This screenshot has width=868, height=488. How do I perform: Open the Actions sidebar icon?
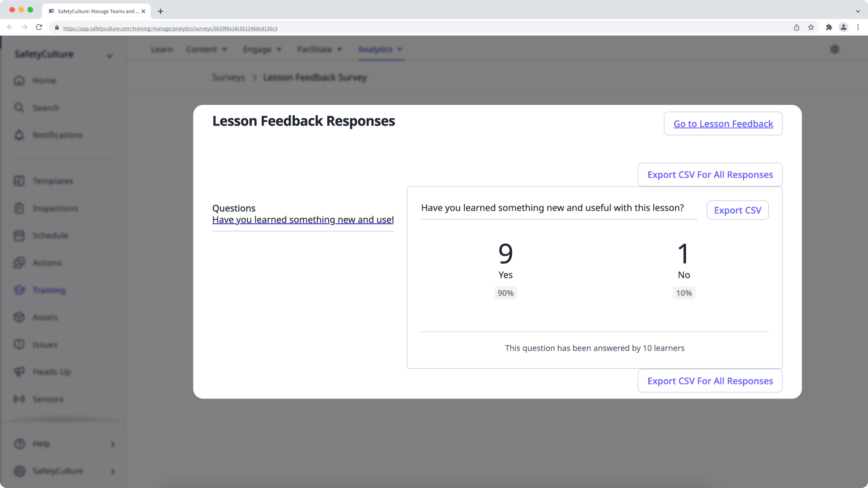pyautogui.click(x=19, y=263)
